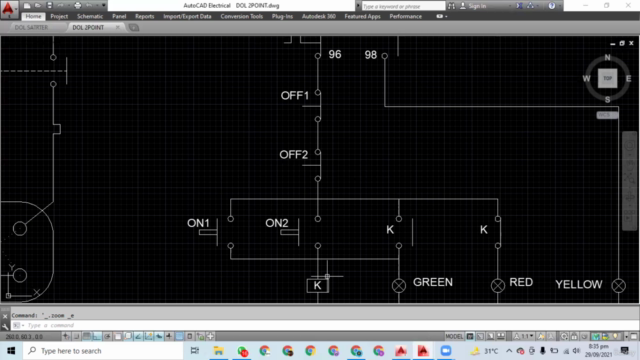Screen dimensions: 640x360
Task: Click the MODEL space button
Action: (454, 336)
